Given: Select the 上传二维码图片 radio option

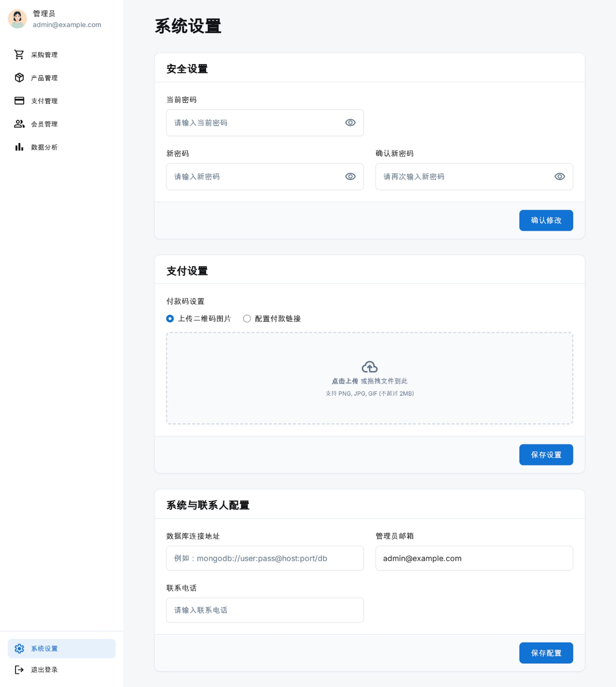Looking at the screenshot, I should 170,319.
